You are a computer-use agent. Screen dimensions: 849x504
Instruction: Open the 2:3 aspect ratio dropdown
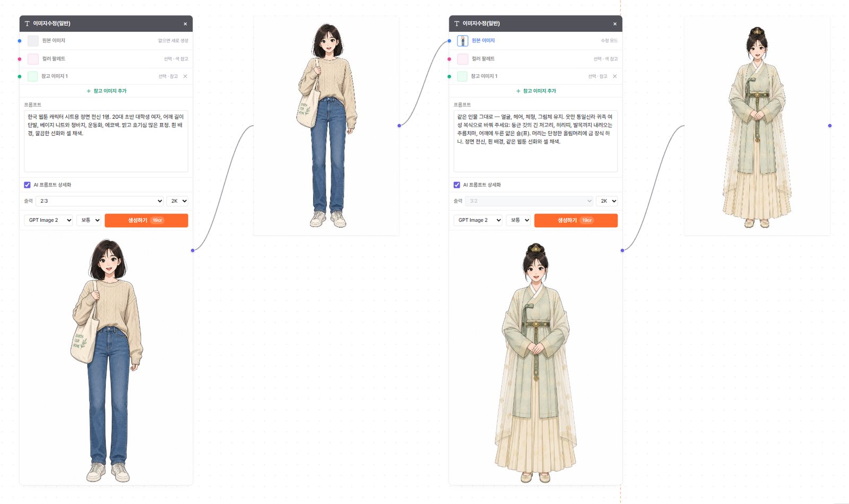(x=100, y=201)
